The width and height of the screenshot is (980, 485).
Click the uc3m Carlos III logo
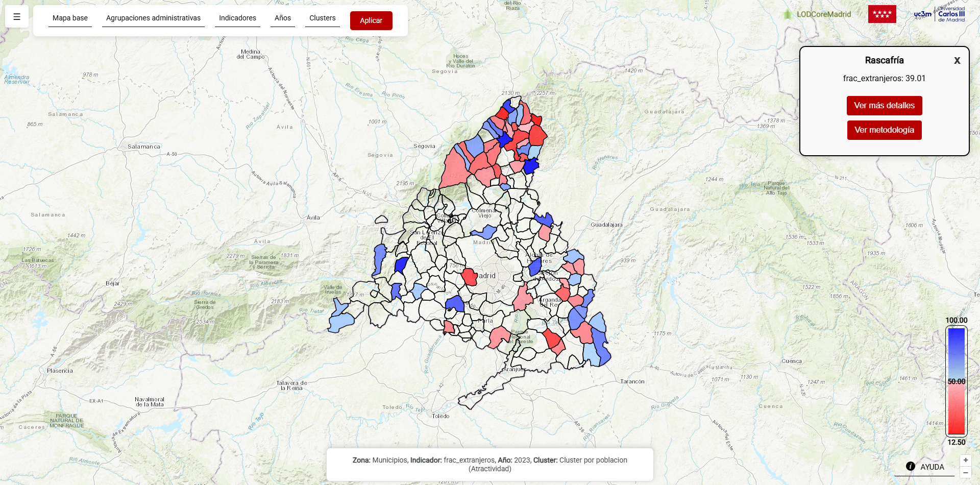(x=939, y=14)
